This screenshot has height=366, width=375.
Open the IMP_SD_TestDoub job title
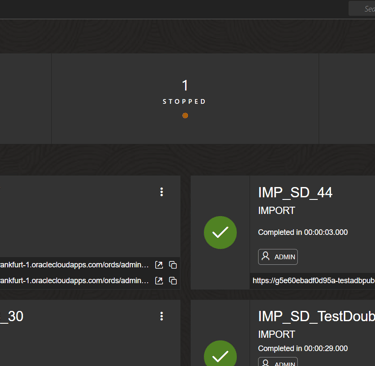(316, 316)
